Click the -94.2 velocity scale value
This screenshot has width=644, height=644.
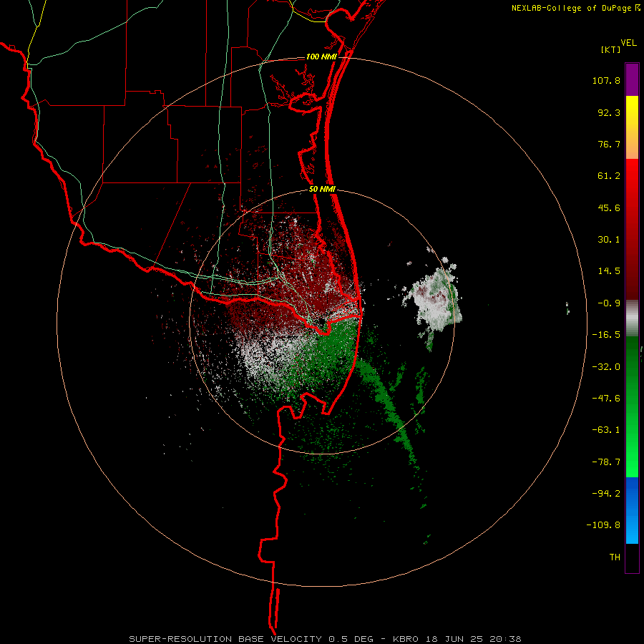pyautogui.click(x=606, y=494)
